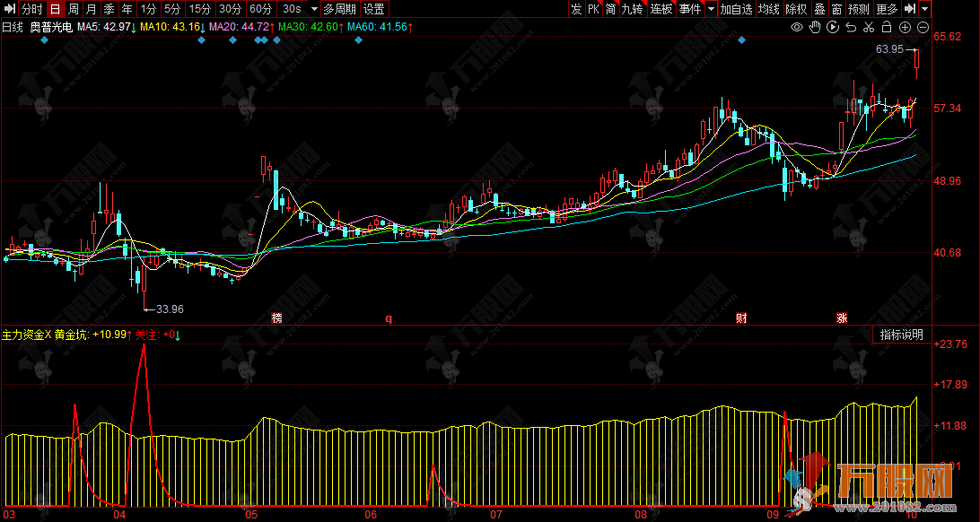Toggle 除权 ex-rights adjustment

(x=795, y=9)
